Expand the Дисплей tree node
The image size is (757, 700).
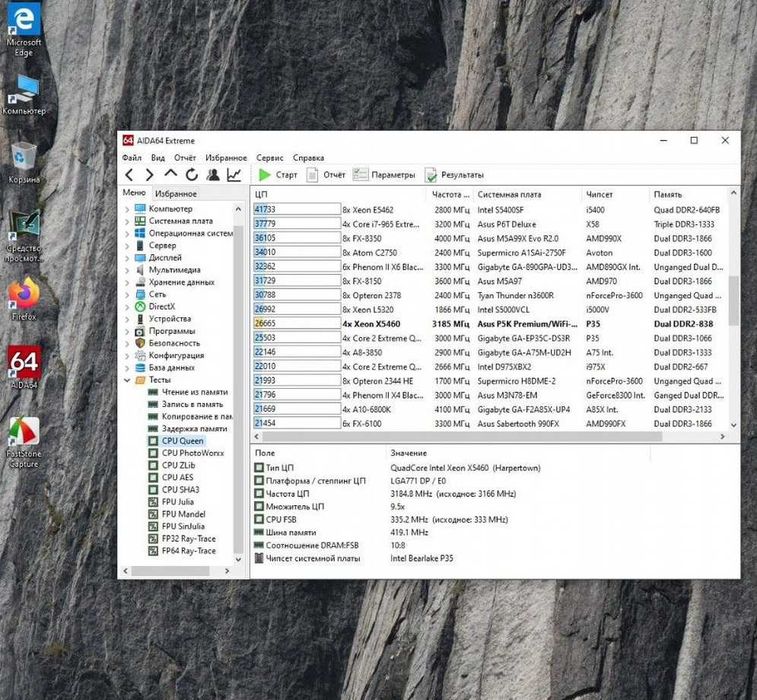[127, 258]
